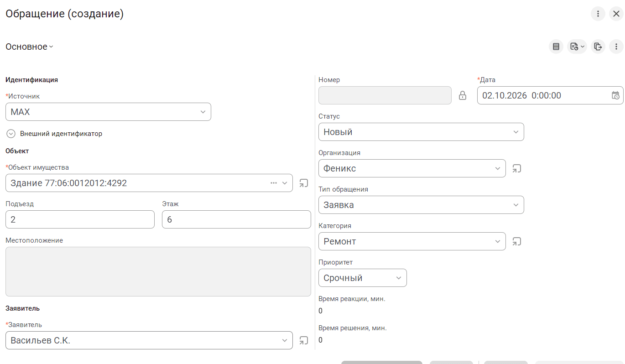Click the Идентификация section heading

pyautogui.click(x=31, y=79)
